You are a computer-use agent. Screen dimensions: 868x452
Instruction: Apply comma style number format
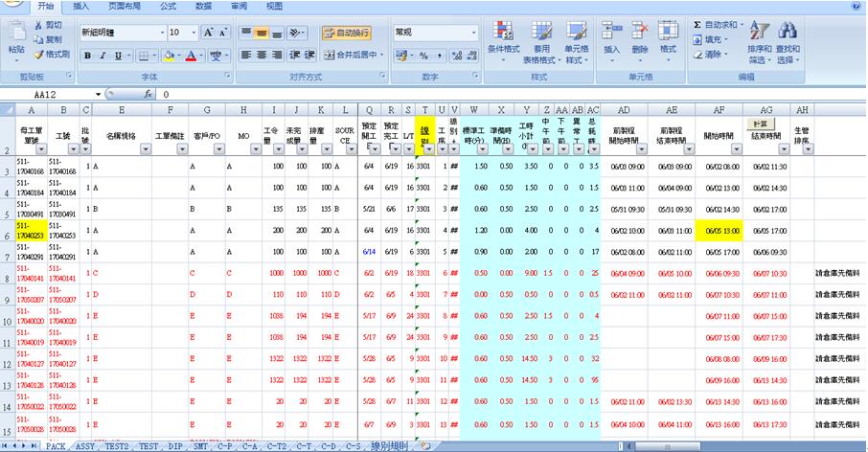(x=439, y=56)
